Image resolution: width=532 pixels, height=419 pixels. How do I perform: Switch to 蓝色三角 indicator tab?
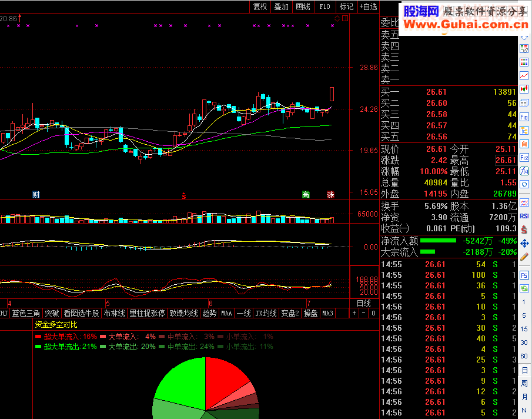coord(26,313)
